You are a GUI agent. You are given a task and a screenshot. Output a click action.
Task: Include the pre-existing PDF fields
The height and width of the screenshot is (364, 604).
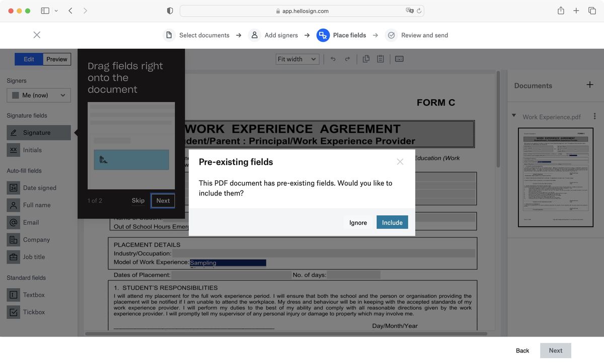(x=392, y=222)
